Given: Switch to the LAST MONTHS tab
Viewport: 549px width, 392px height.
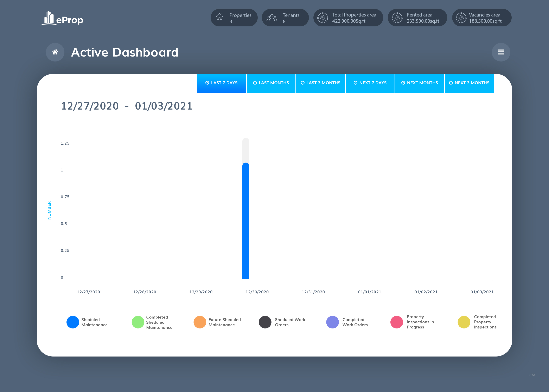Looking at the screenshot, I should pyautogui.click(x=271, y=83).
